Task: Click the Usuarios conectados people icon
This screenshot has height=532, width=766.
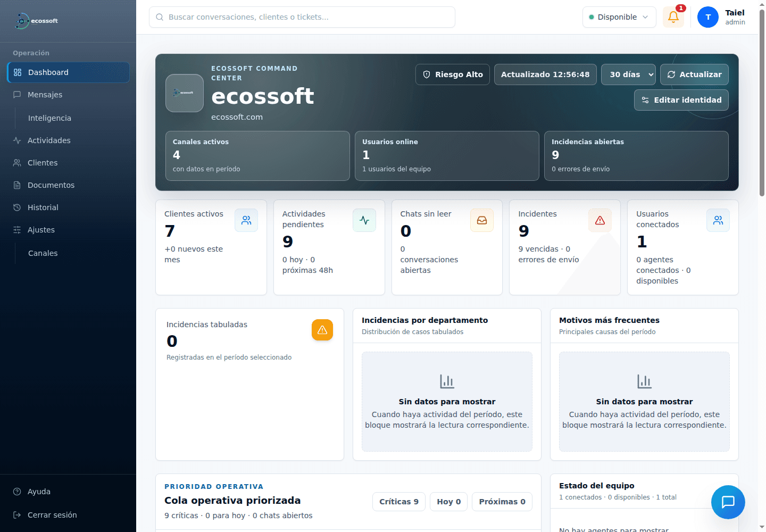Action: (718, 220)
